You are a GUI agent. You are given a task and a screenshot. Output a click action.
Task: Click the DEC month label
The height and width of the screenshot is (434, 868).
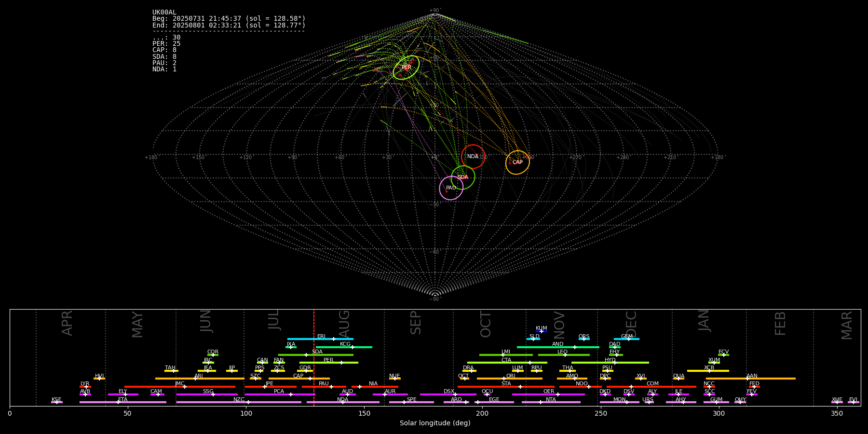(x=631, y=324)
